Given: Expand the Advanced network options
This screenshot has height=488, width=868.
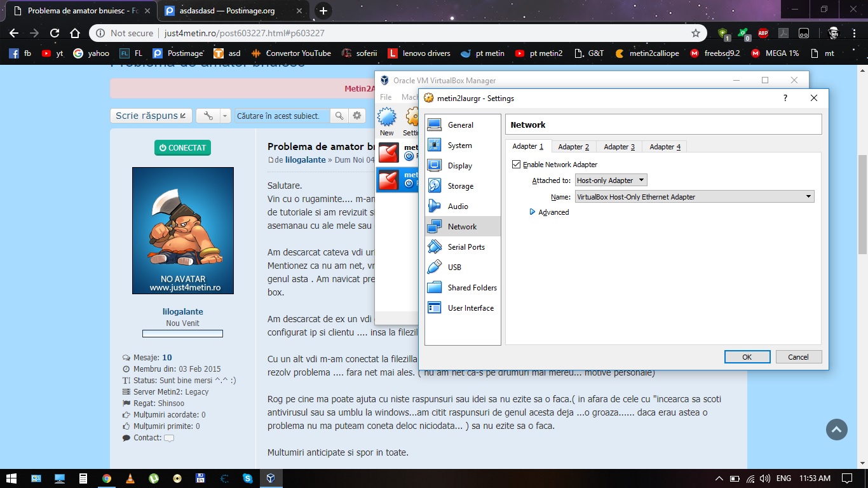Looking at the screenshot, I should (549, 212).
